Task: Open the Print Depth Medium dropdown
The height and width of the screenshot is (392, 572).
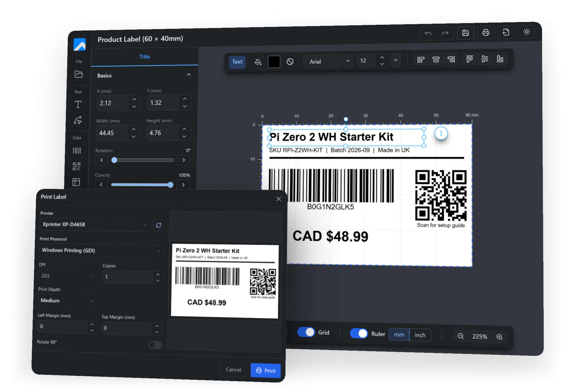Action: [x=68, y=301]
